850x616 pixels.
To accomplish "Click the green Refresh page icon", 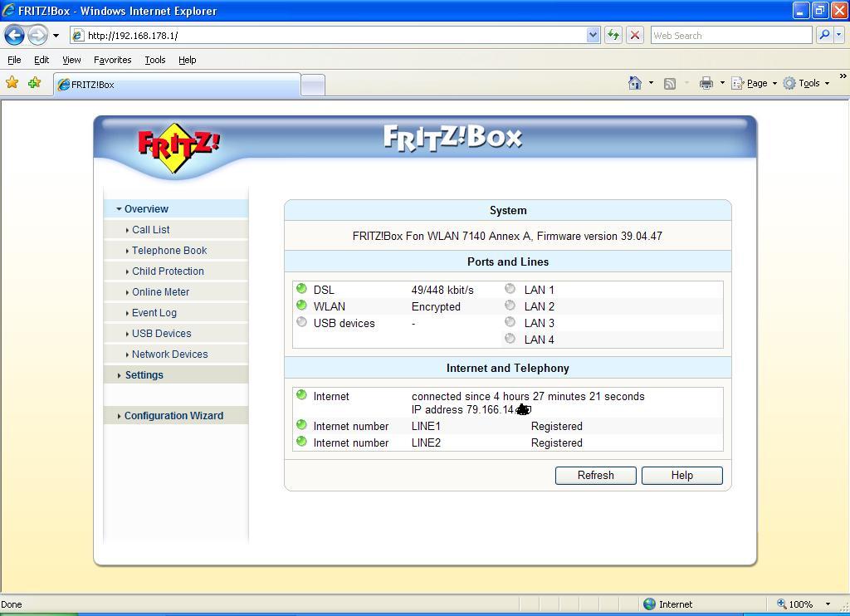I will 613,36.
